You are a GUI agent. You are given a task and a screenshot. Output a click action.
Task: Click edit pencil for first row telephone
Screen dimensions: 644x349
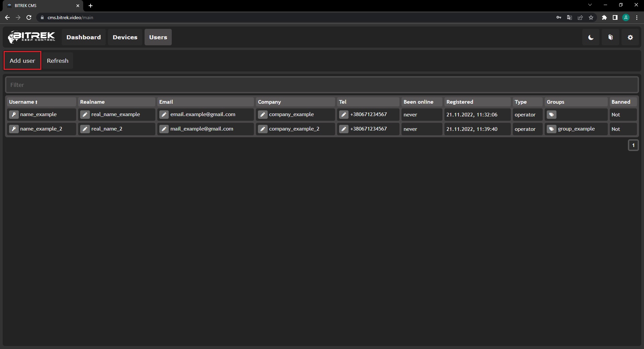pos(343,114)
